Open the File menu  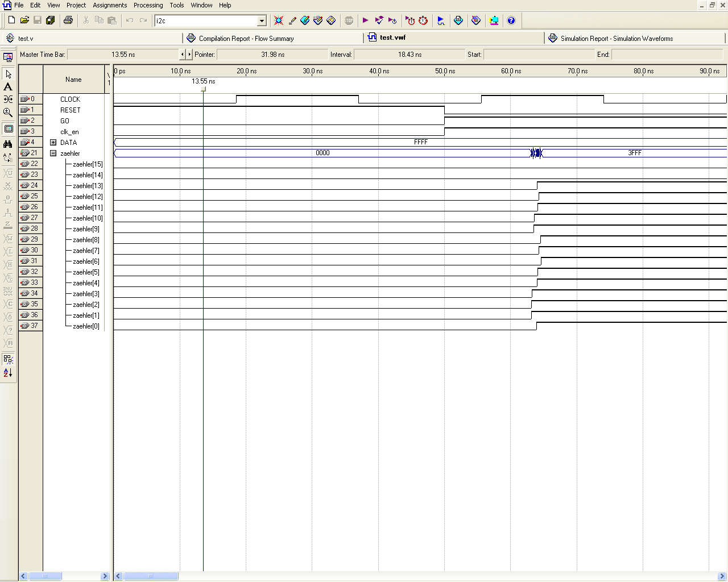click(x=19, y=5)
